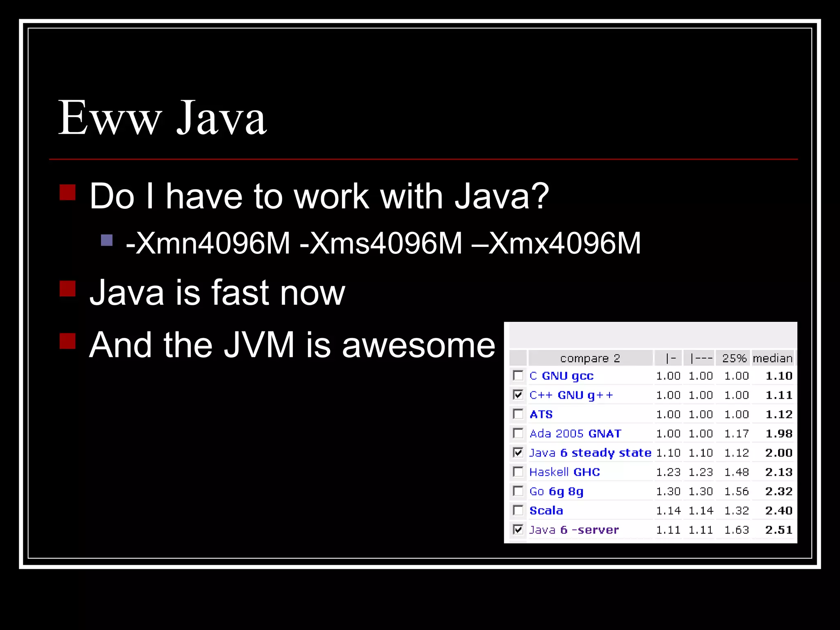This screenshot has height=630, width=840.
Task: Select the median value 1.11 for C++
Action: [x=779, y=395]
